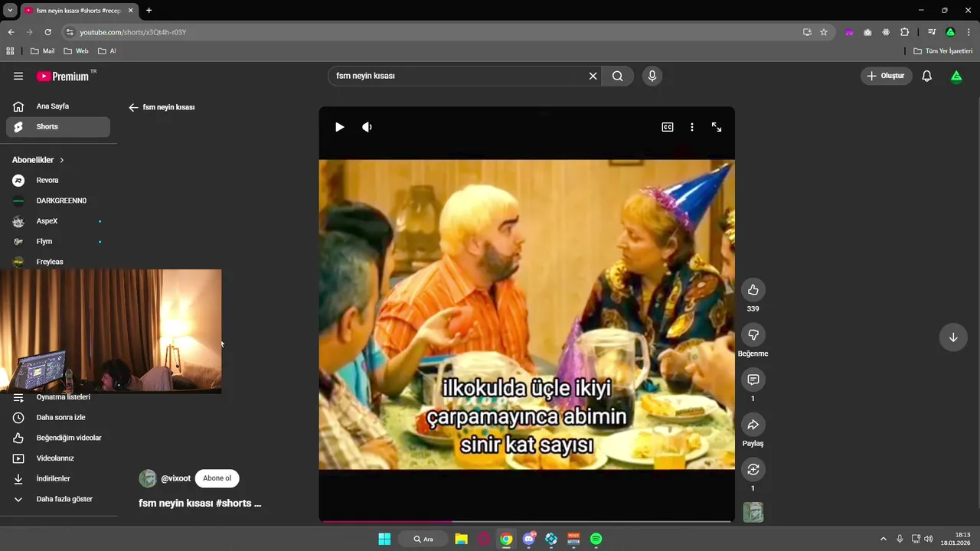Open Ana Sayfa in sidebar
The image size is (980, 551).
[x=57, y=106]
